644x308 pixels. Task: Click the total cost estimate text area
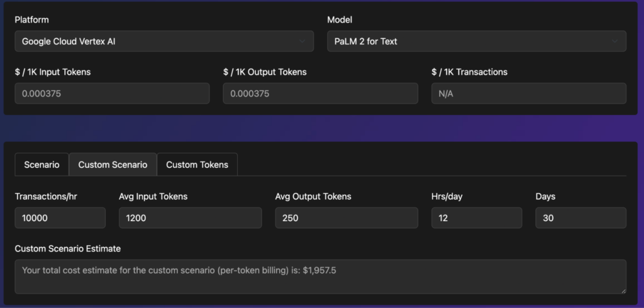(320, 277)
